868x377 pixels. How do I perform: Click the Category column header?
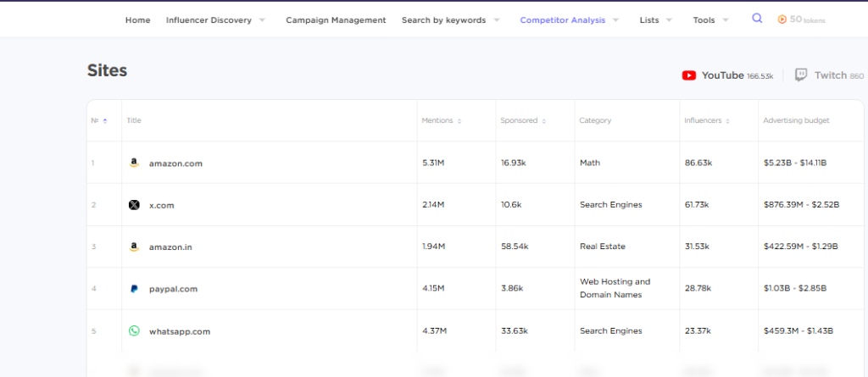coord(595,120)
